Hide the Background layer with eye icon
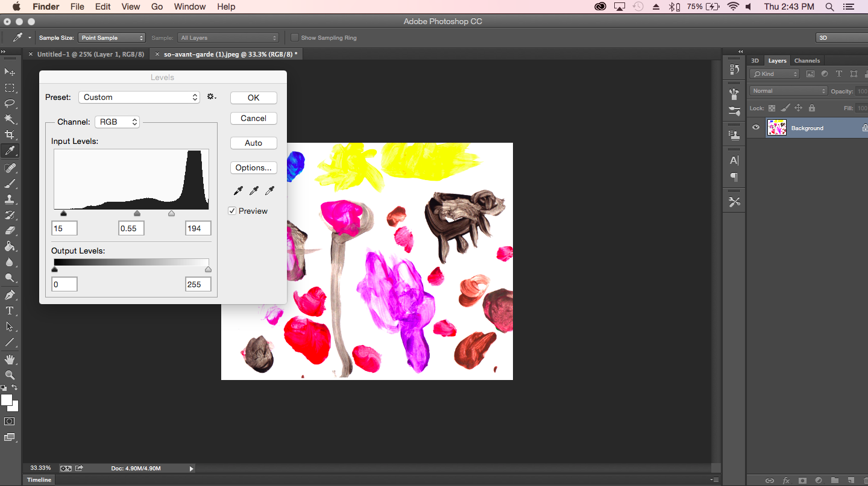The width and height of the screenshot is (868, 486). click(756, 128)
